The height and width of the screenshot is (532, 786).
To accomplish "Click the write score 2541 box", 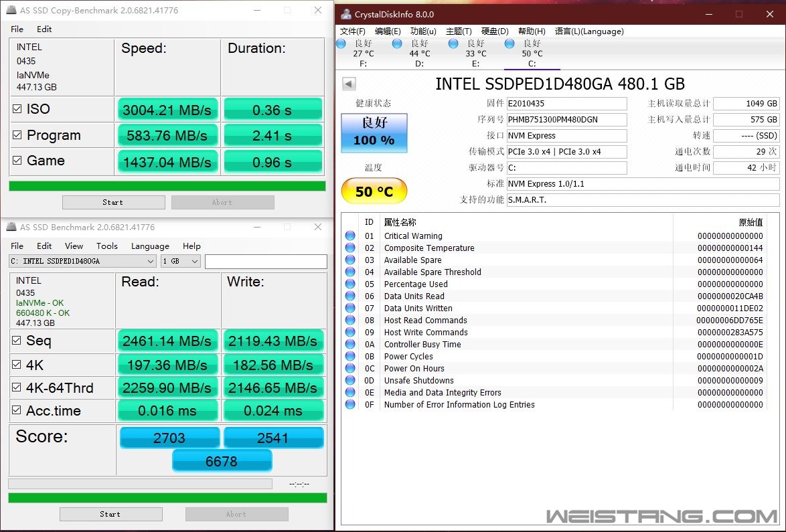I will coord(273,438).
